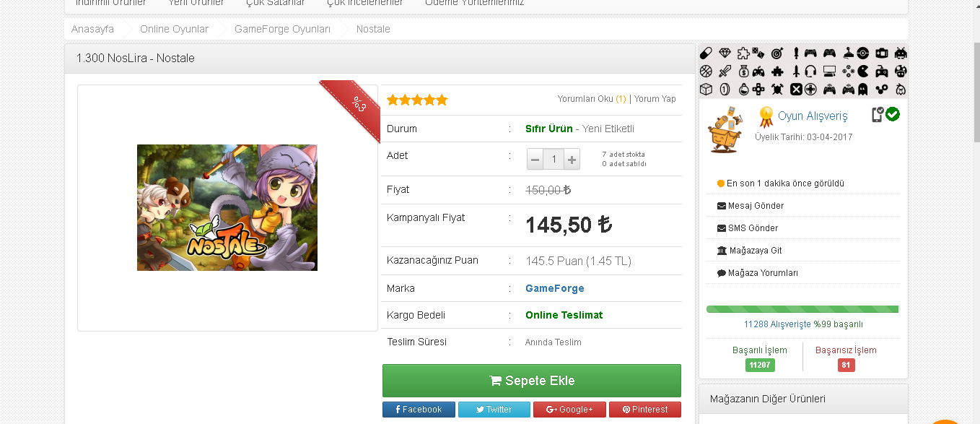Click the Anında Teslim delivery time text

pyautogui.click(x=554, y=342)
